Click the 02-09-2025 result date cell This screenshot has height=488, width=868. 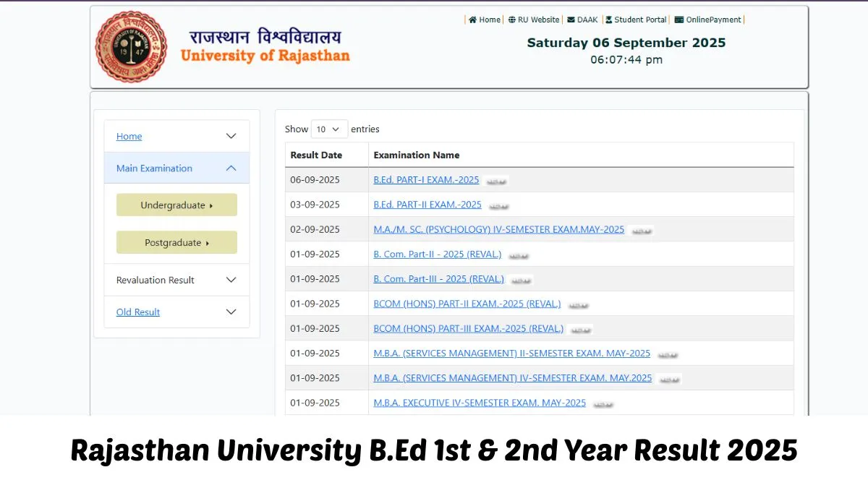[x=327, y=229]
